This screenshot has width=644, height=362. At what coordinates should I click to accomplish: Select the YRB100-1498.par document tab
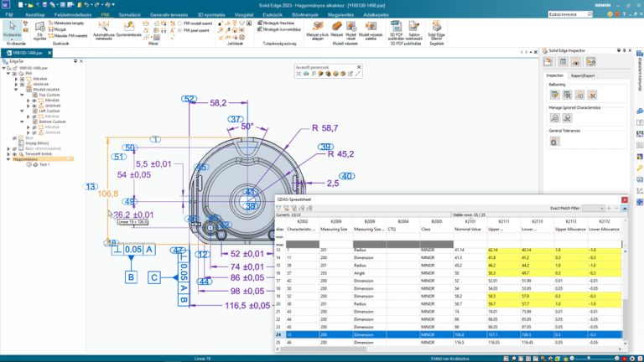25,53
